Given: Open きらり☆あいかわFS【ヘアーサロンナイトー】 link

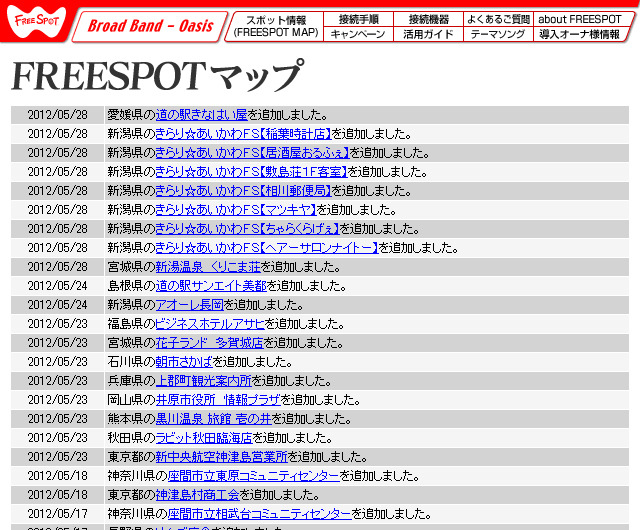Looking at the screenshot, I should coord(267,248).
